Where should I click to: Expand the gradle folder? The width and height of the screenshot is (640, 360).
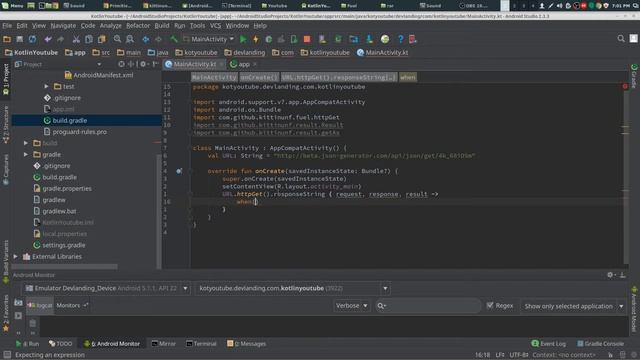coord(26,155)
